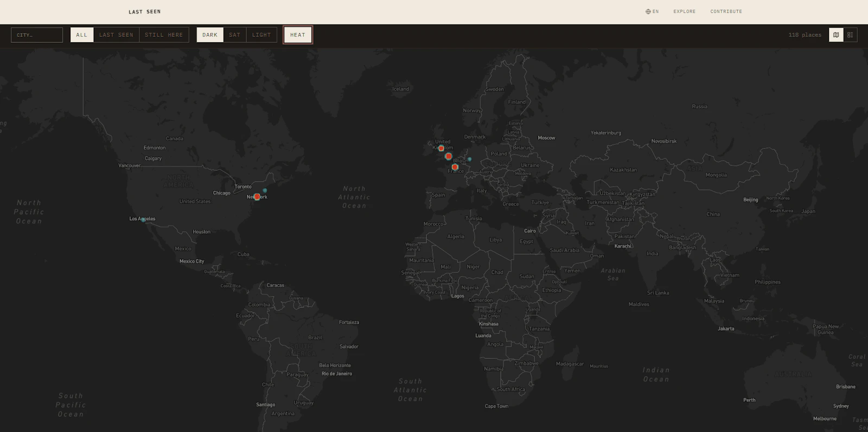Click the Toronto map label
868x432 pixels.
tap(243, 186)
